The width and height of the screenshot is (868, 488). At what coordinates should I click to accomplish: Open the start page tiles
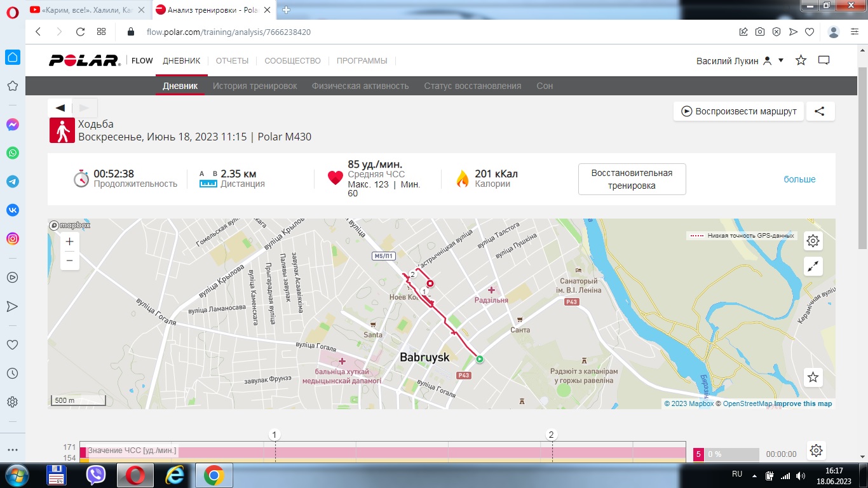pyautogui.click(x=101, y=32)
